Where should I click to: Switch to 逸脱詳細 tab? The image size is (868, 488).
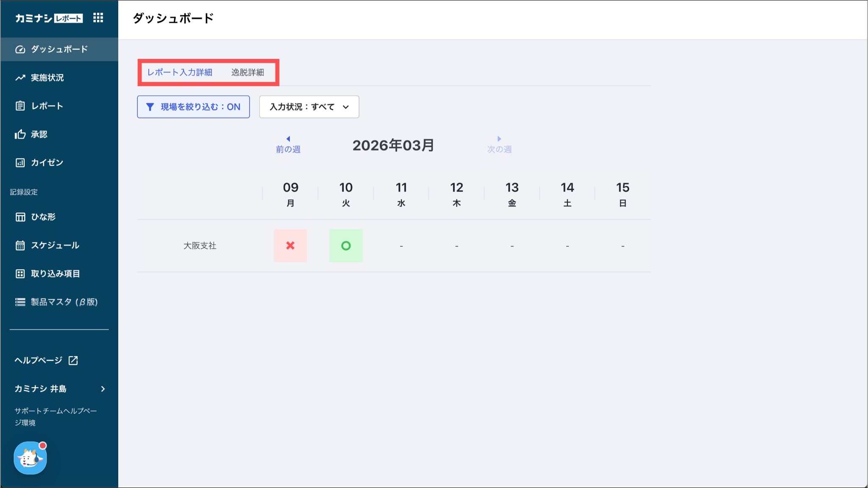coord(248,73)
